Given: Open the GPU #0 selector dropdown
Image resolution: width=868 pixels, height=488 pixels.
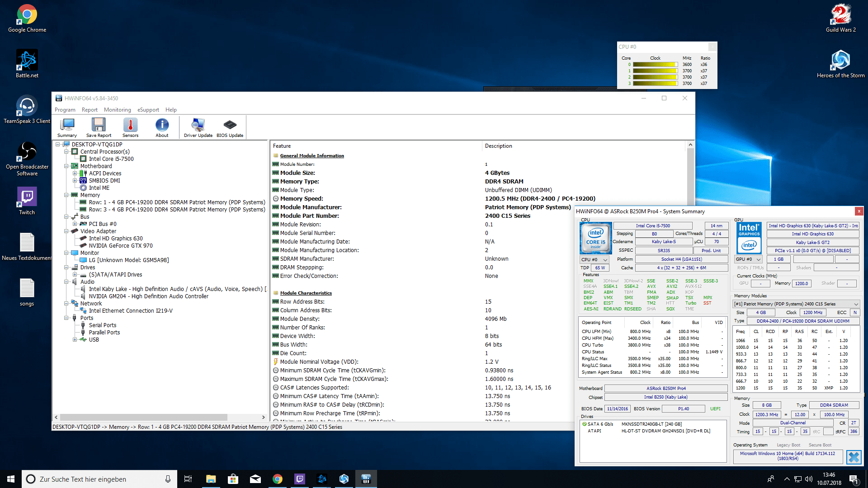Looking at the screenshot, I should (x=748, y=259).
